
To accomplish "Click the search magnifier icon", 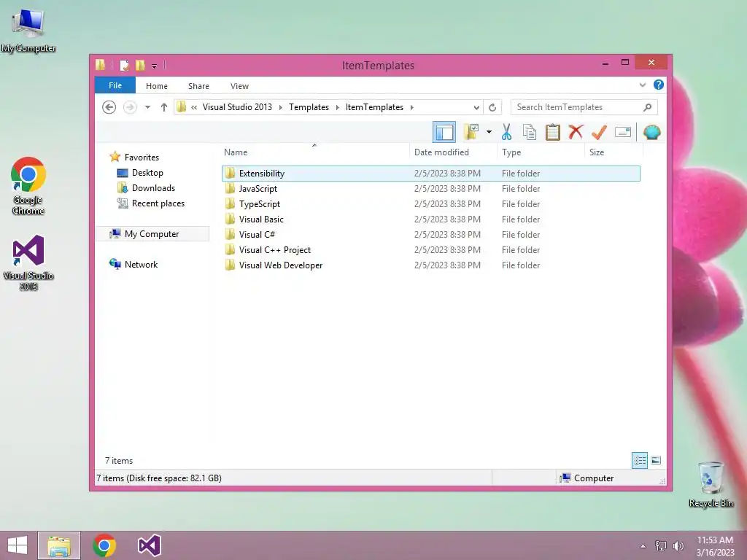I will pyautogui.click(x=647, y=107).
